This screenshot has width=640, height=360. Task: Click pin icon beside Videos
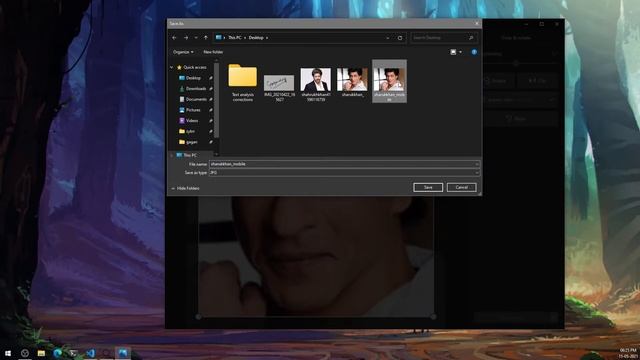pos(211,120)
